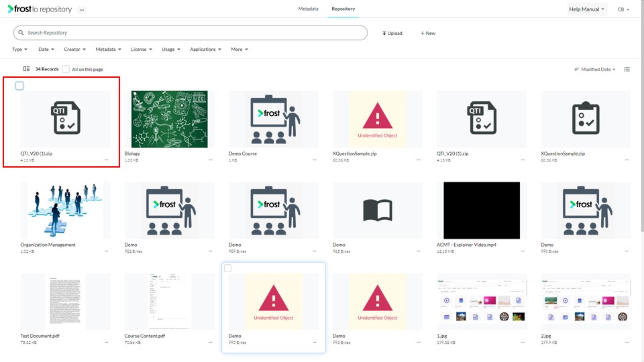Open more options for Demo Course card
This screenshot has width=644, height=362.
315,160
